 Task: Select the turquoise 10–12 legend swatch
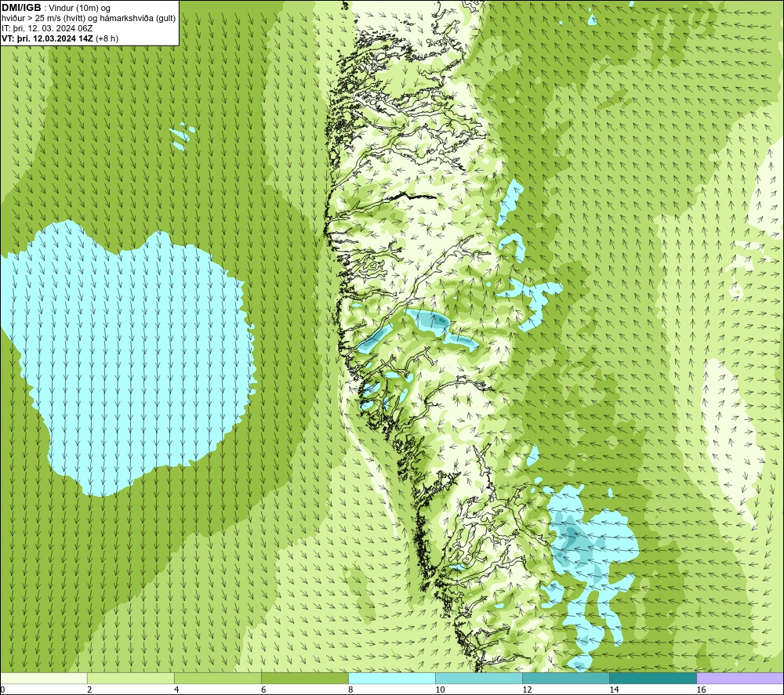click(478, 678)
